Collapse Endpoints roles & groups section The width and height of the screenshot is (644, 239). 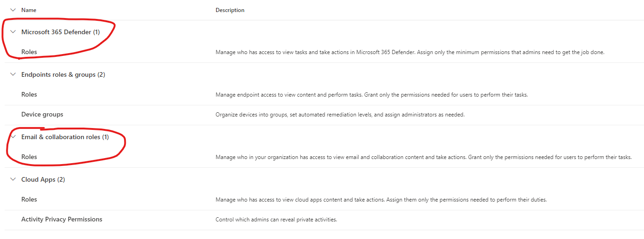12,74
